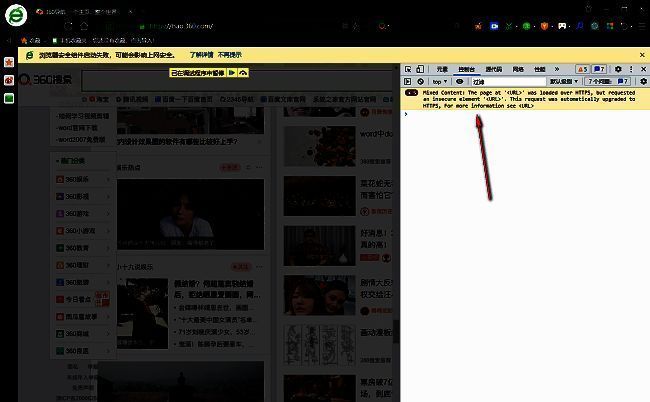Screen dimensions: 650x402
Task: Open the 淘宝 shortcut link
Action: point(99,99)
